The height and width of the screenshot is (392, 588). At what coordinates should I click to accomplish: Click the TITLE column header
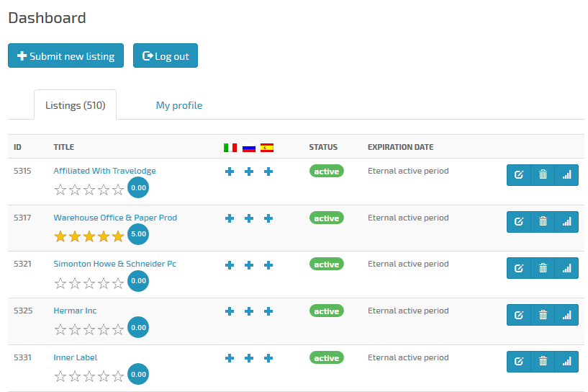point(64,147)
